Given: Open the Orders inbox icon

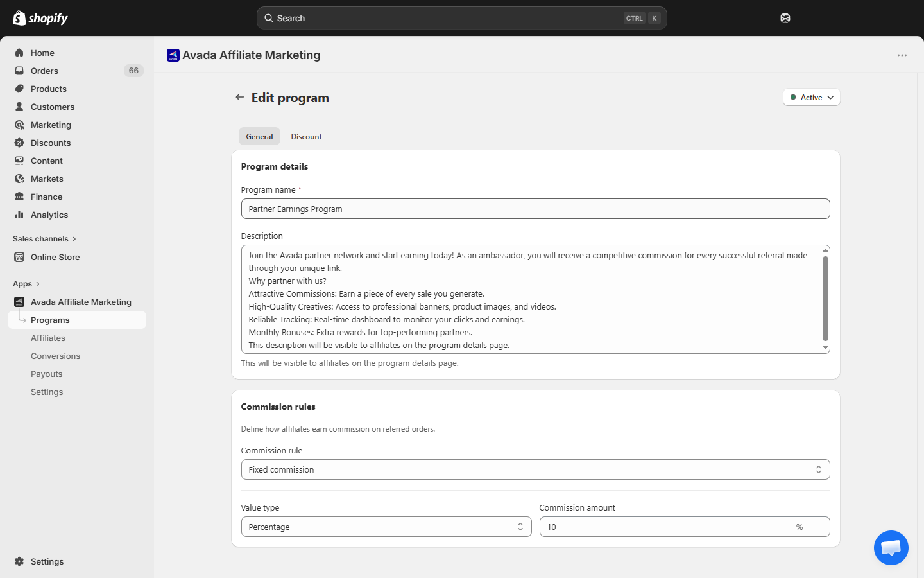Looking at the screenshot, I should pos(19,71).
